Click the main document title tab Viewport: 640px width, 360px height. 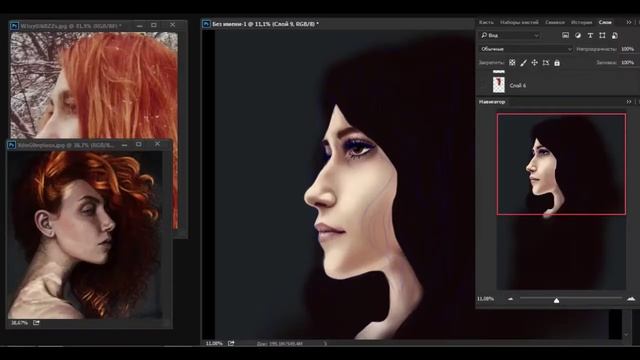[265, 24]
